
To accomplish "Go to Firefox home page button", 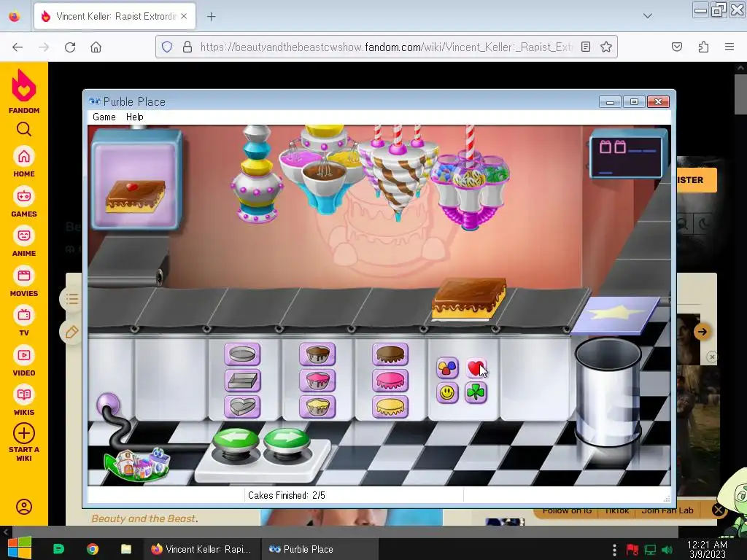I will pyautogui.click(x=96, y=47).
